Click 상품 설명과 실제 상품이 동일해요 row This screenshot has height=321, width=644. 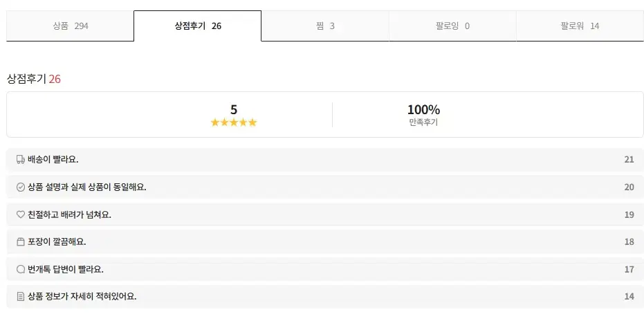(325, 187)
